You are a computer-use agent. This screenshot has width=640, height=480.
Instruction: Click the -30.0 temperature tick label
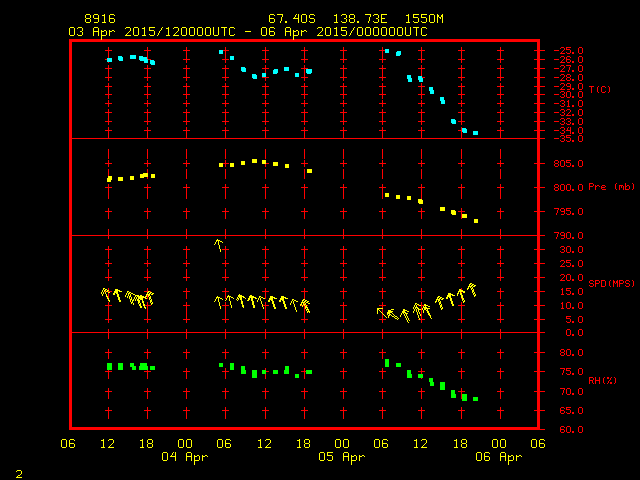click(569, 95)
